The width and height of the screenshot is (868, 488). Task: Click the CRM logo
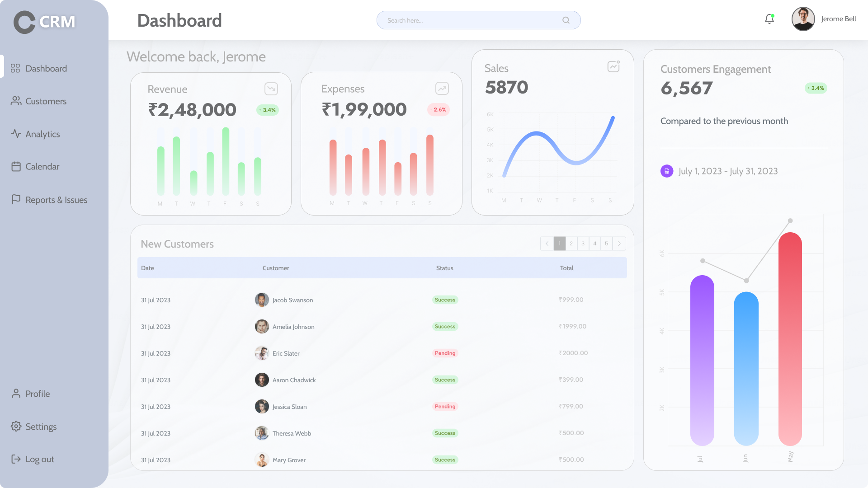click(43, 21)
